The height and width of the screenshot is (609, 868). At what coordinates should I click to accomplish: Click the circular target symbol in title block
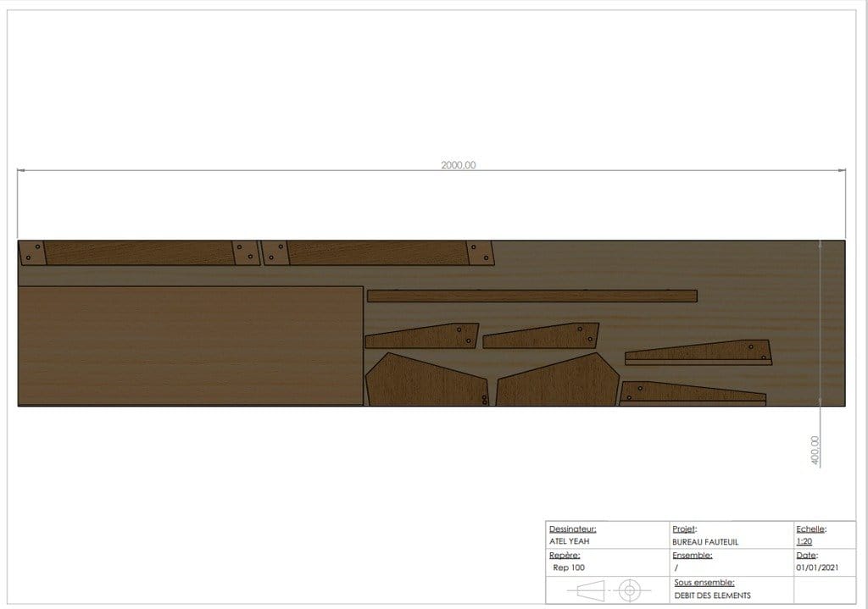(630, 590)
